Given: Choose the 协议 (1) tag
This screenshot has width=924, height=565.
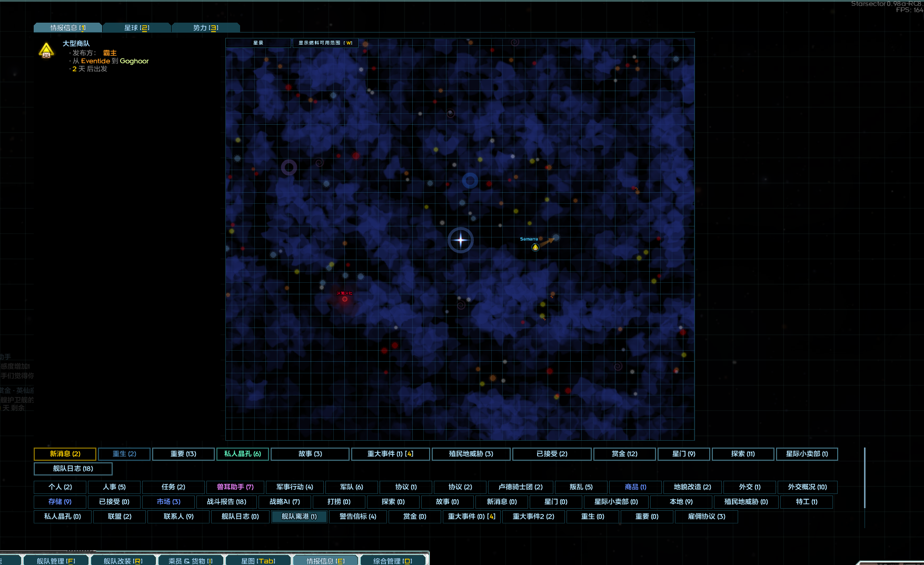Looking at the screenshot, I should (x=406, y=487).
